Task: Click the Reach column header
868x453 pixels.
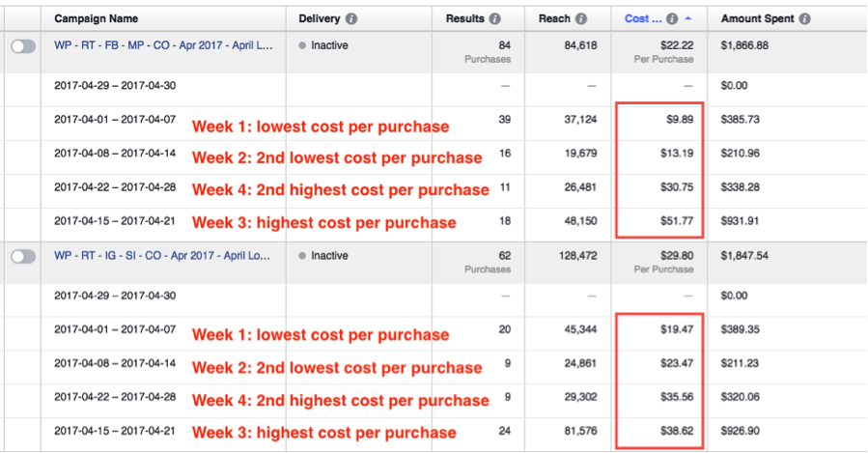Action: tap(555, 18)
